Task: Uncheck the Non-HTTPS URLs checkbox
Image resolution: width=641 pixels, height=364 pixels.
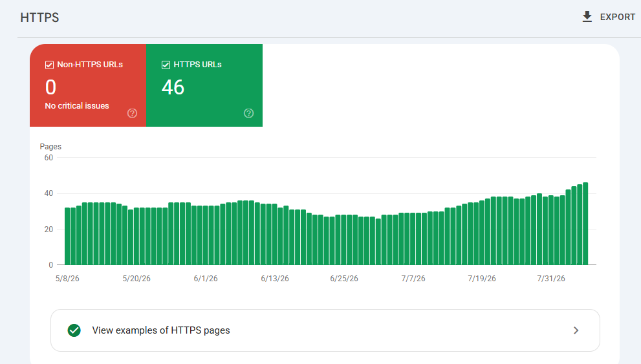Action: point(49,65)
